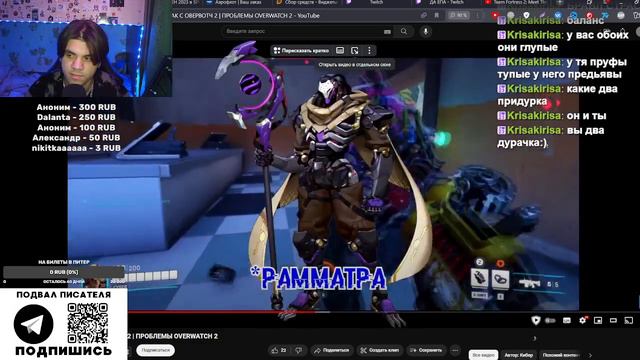Select the Автор: Кибер chip
The height and width of the screenshot is (360, 640).
[x=519, y=355]
